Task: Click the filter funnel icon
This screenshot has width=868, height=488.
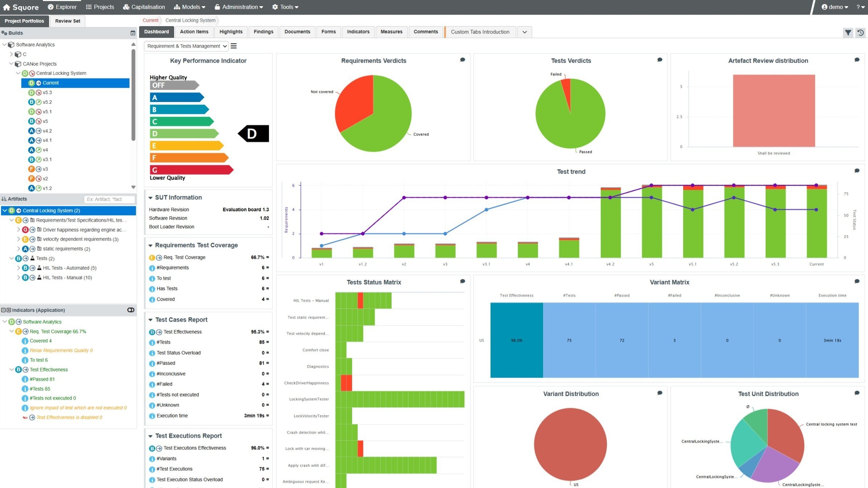Action: 848,33
